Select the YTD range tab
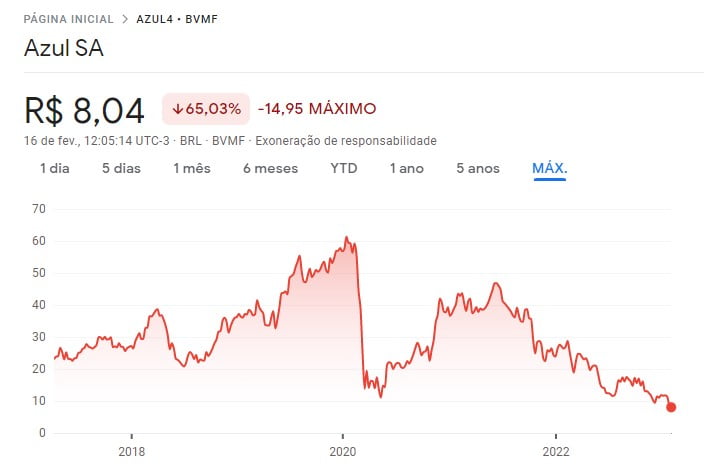704x467 pixels. pos(344,168)
